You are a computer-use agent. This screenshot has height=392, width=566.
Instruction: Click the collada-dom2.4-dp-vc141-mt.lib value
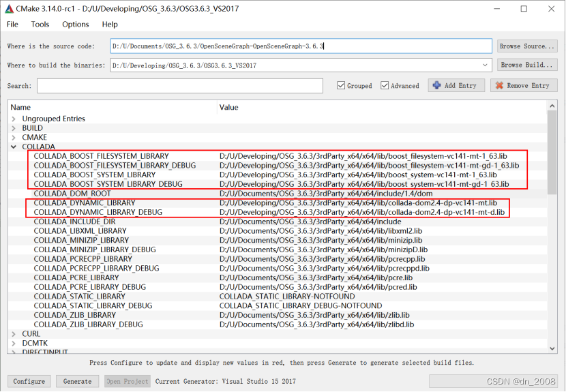pos(358,203)
